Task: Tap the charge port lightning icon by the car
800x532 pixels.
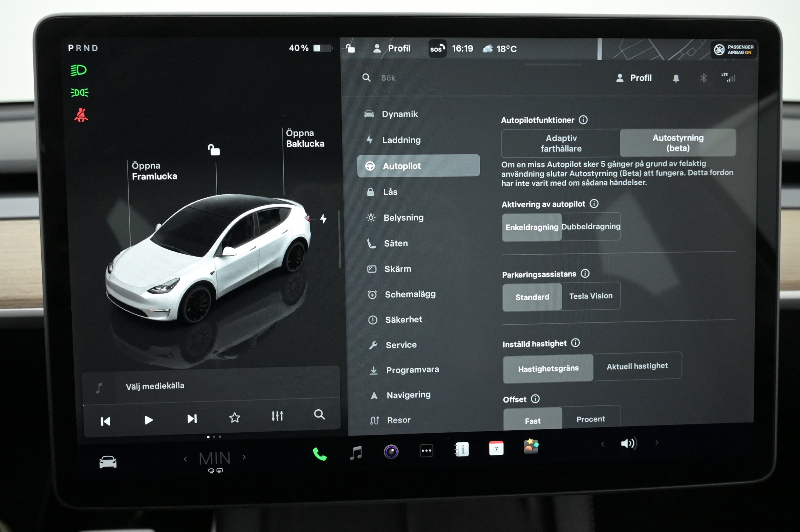Action: 324,218
